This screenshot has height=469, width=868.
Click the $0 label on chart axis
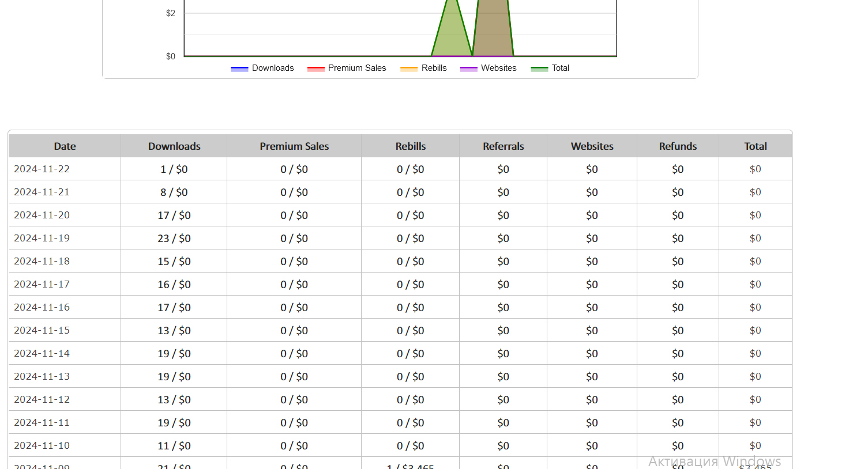pyautogui.click(x=171, y=56)
